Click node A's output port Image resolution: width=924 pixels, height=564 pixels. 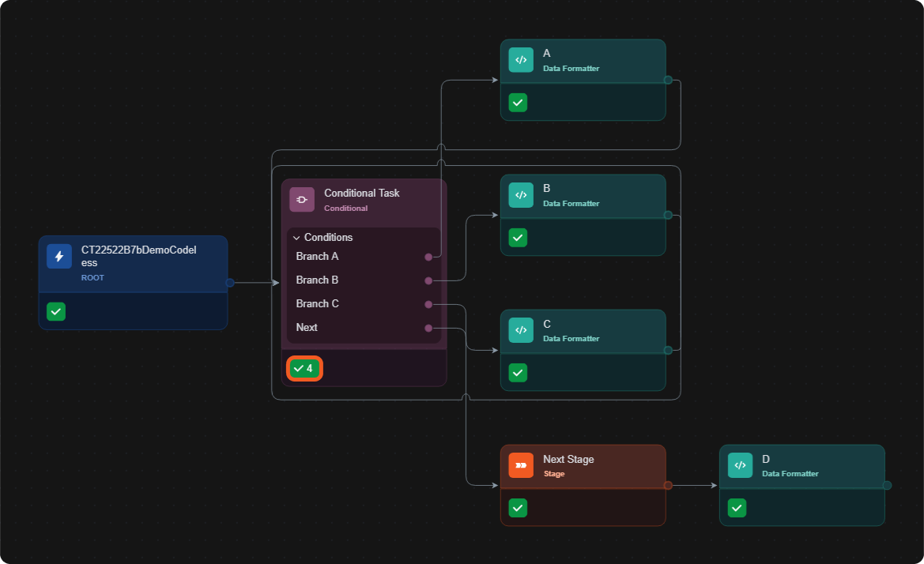(x=668, y=80)
